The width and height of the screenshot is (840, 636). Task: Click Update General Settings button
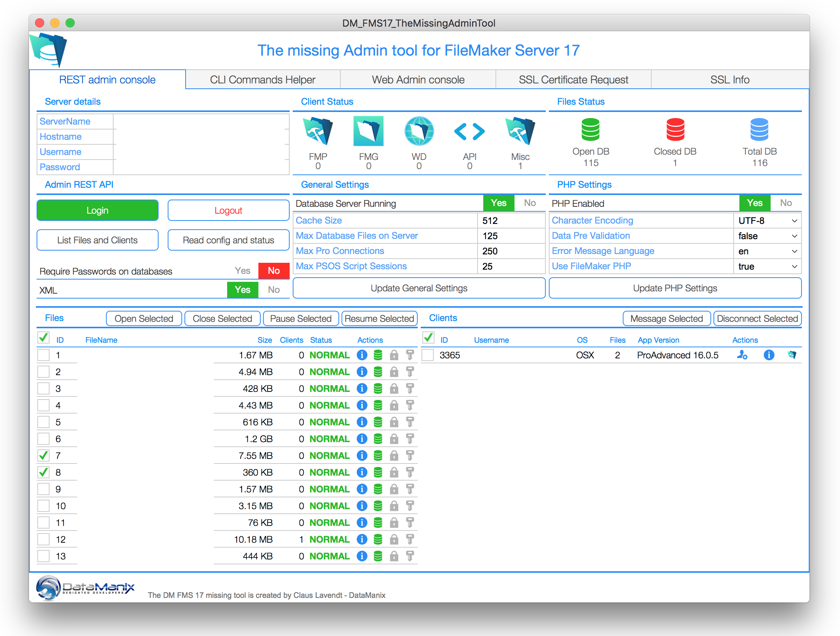(419, 288)
